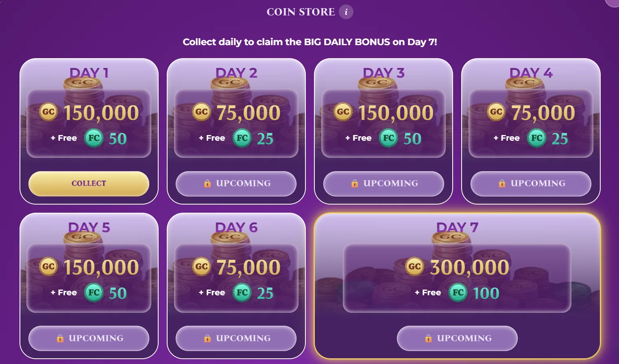
Task: Click the lock icon on Day 2 Upcoming button
Action: tap(207, 183)
